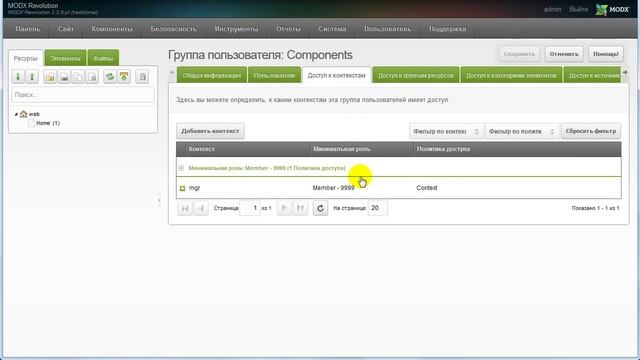This screenshot has width=640, height=360.
Task: Collapse the Member - 9999 role group
Action: (x=181, y=168)
